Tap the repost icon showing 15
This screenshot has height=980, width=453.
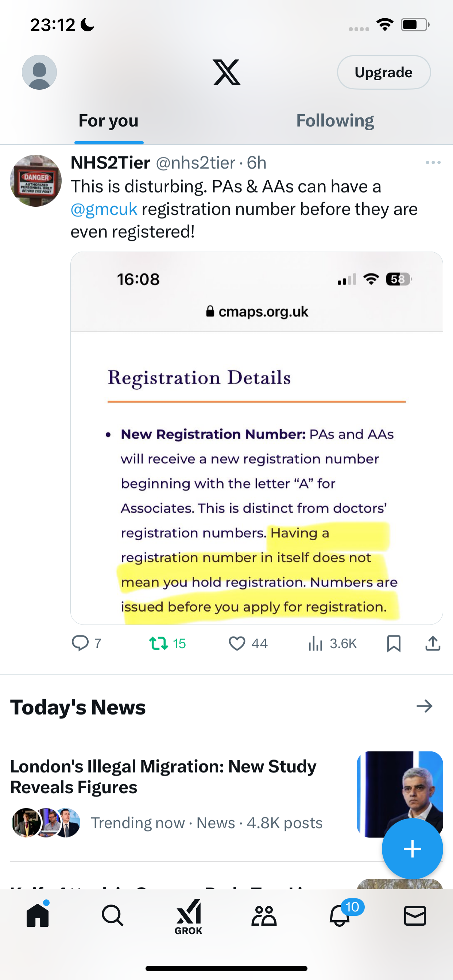(x=158, y=643)
